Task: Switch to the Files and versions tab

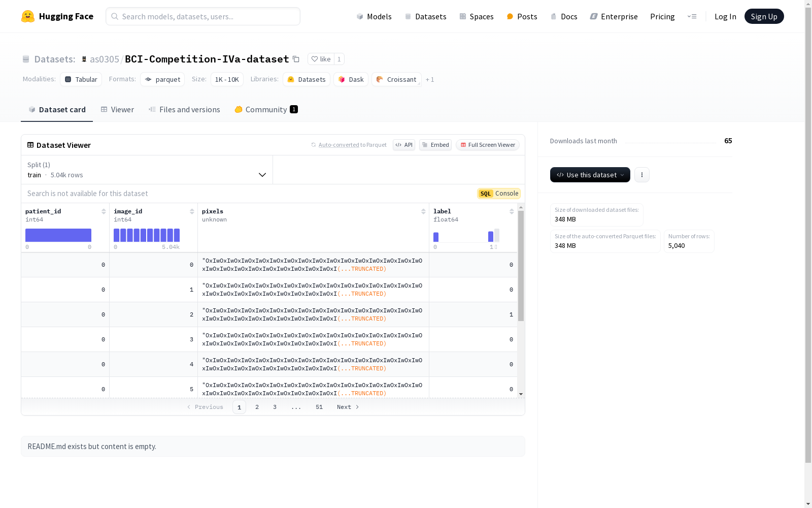Action: [184, 110]
